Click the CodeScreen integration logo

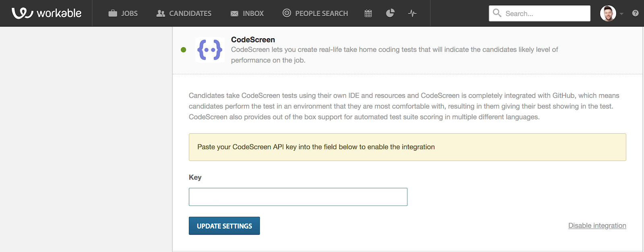click(x=209, y=50)
